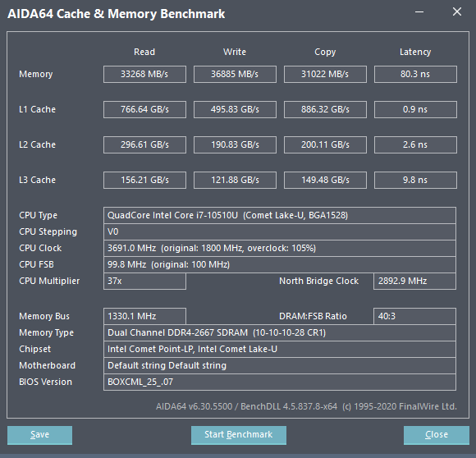Start the benchmark run

239,435
